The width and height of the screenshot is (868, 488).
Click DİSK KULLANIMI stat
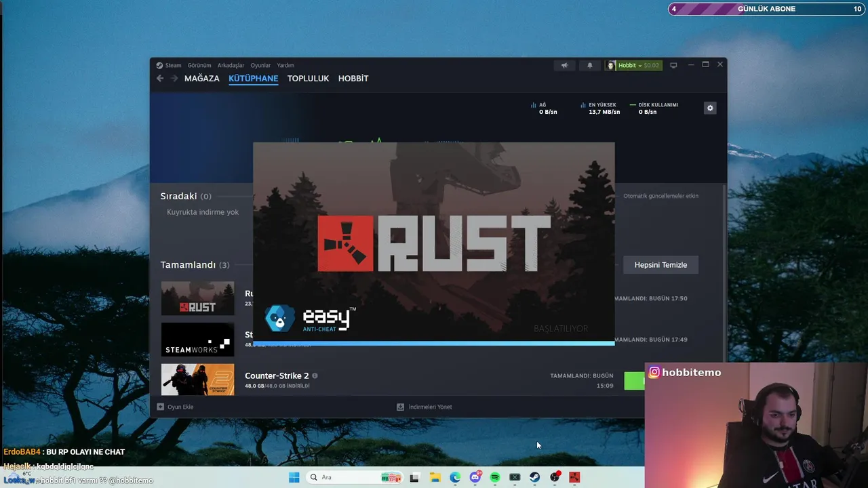654,108
